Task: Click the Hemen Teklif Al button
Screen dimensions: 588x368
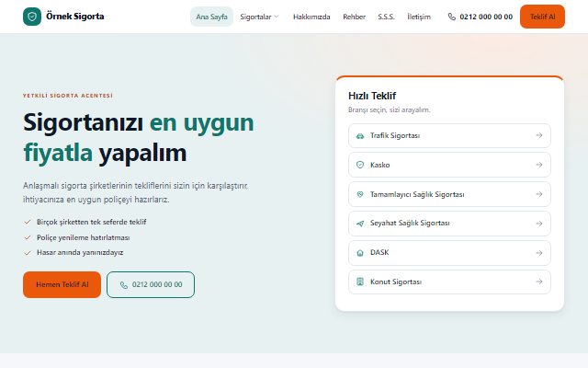Action: pyautogui.click(x=62, y=284)
